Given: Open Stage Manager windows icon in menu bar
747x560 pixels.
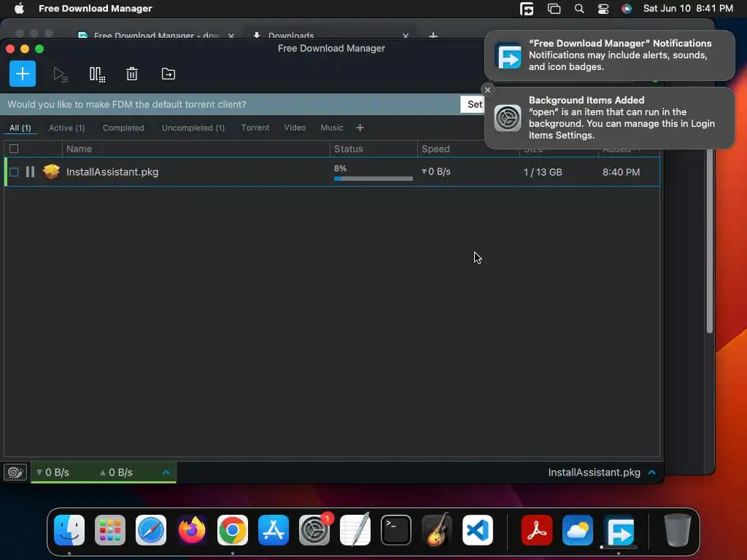Looking at the screenshot, I should point(554,9).
